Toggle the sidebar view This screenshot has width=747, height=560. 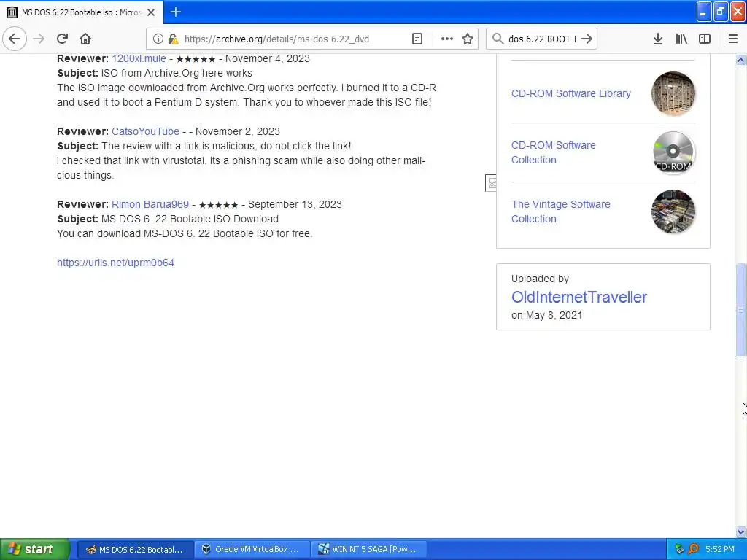[x=705, y=39]
